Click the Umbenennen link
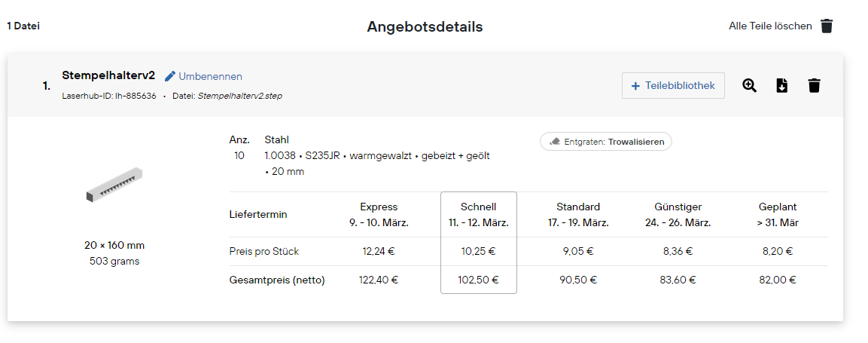This screenshot has width=868, height=343. click(210, 76)
